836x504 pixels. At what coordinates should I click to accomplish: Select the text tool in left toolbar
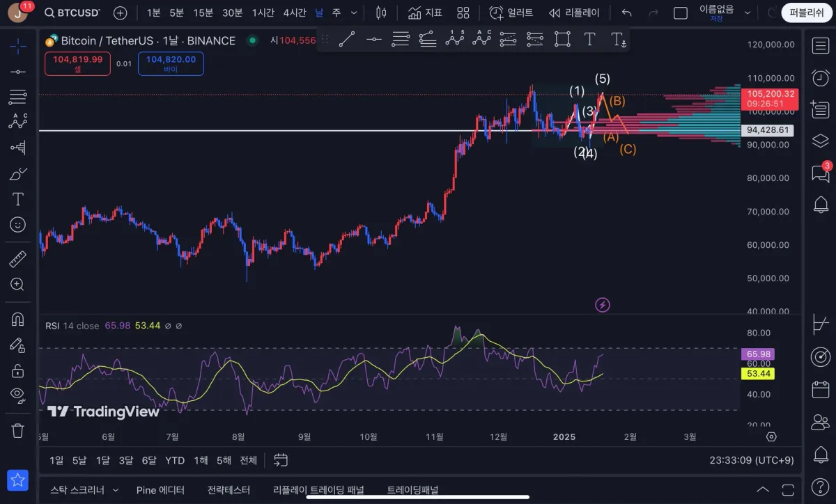click(18, 199)
